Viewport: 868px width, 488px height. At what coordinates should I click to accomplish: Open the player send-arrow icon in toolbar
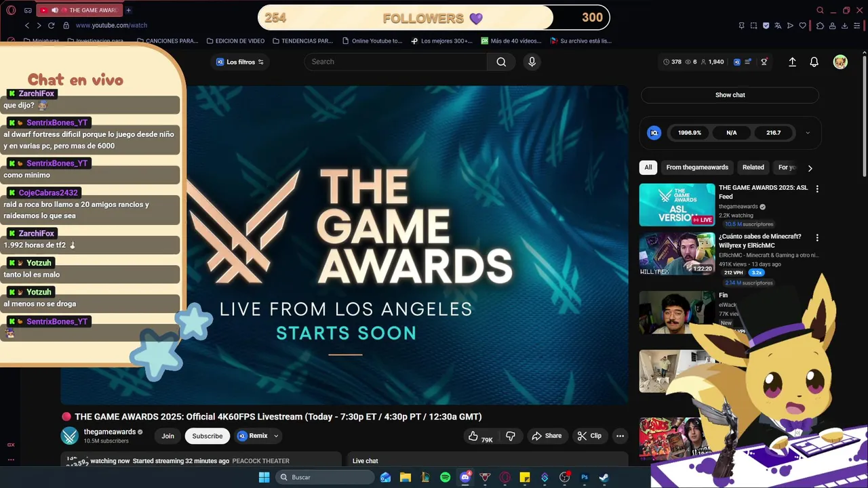click(790, 26)
